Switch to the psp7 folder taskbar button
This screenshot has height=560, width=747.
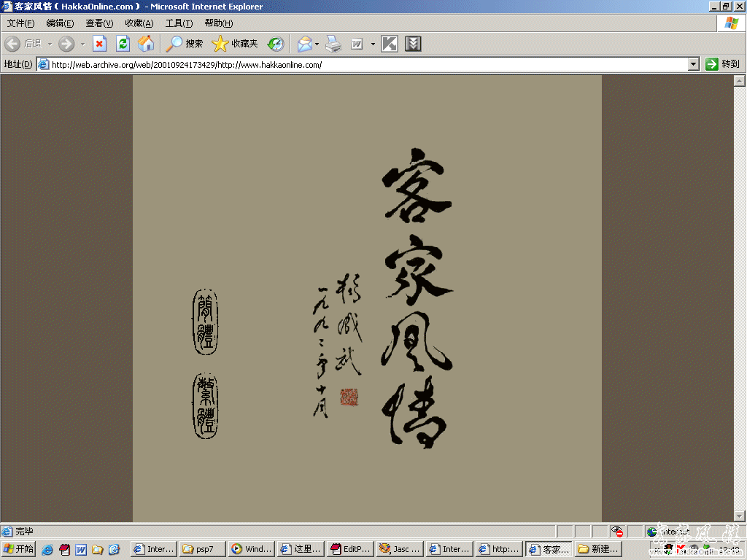[203, 549]
